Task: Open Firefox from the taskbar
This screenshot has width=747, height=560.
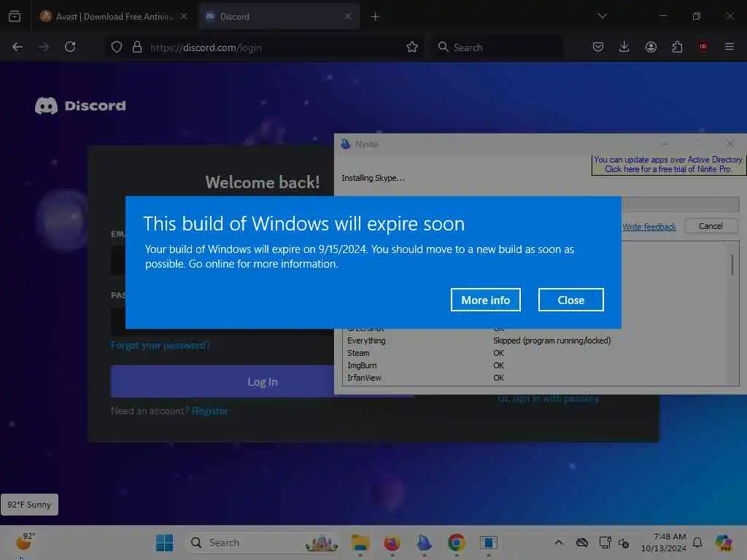Action: 392,542
